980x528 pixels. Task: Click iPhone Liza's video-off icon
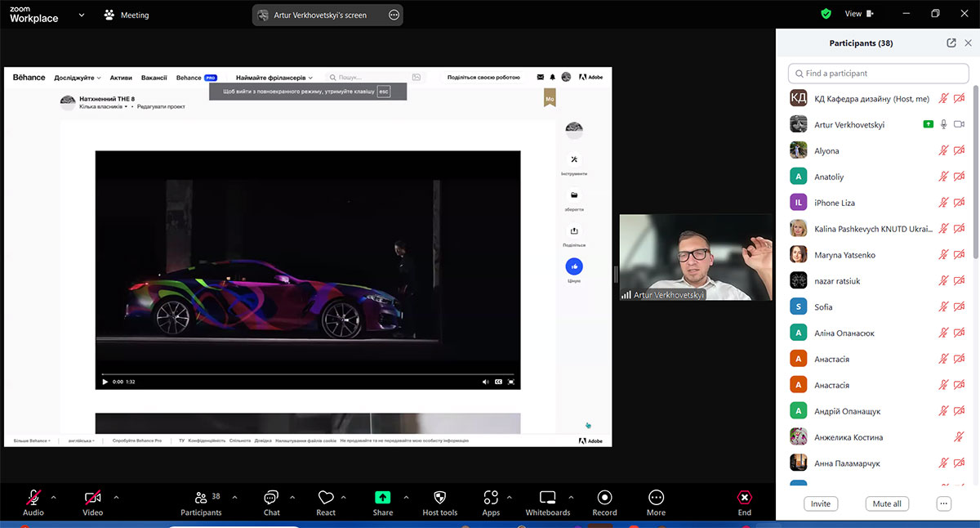pos(960,203)
